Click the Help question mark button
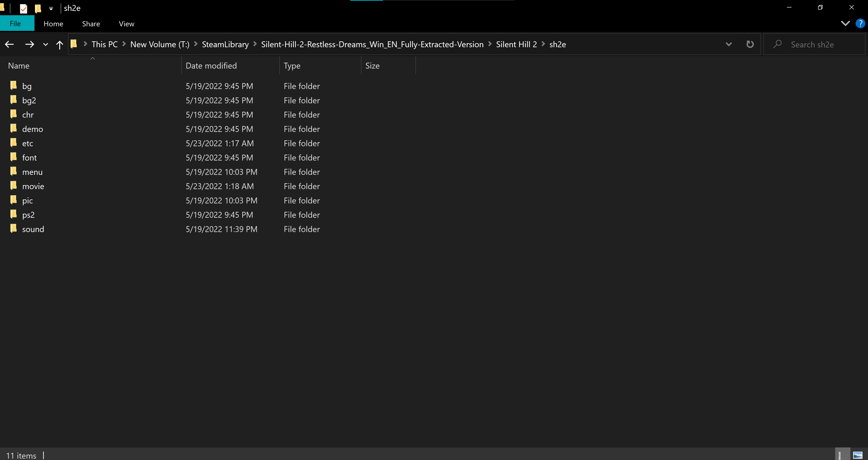Image resolution: width=868 pixels, height=460 pixels. pos(860,23)
